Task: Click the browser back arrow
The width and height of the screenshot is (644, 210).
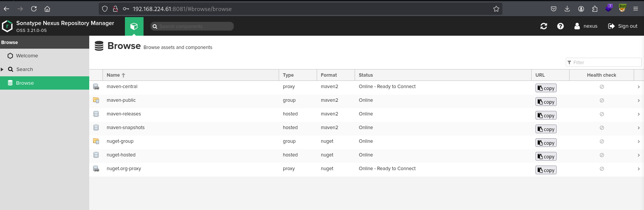Action: tap(6, 9)
